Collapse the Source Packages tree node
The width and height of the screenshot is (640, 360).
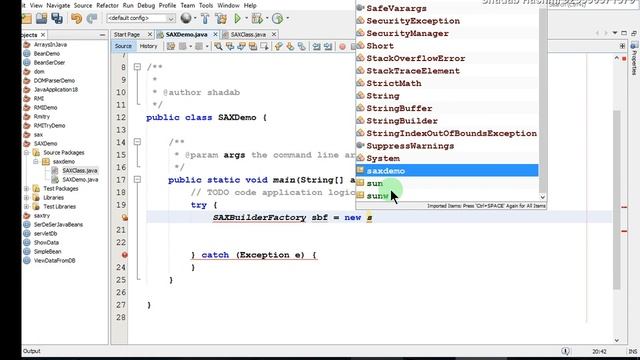pos(27,153)
